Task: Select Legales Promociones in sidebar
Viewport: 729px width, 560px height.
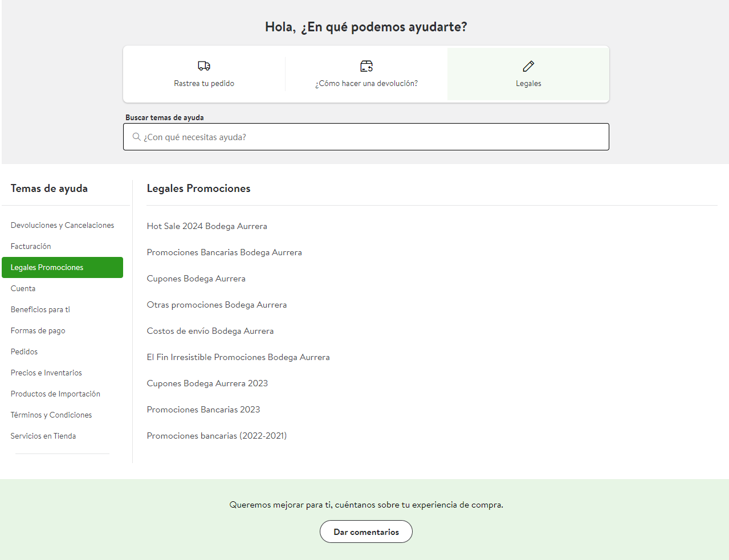Action: (62, 267)
